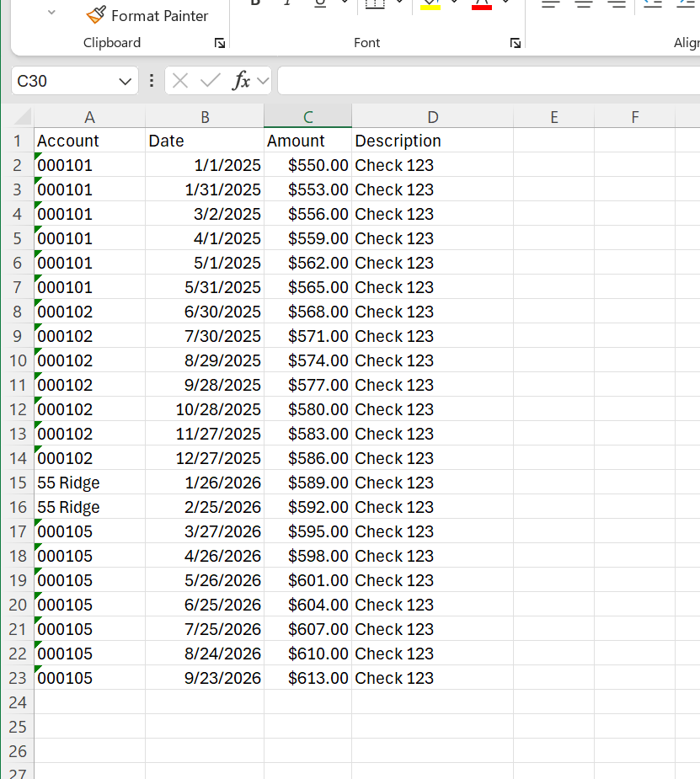Image resolution: width=700 pixels, height=779 pixels.
Task: Select the 55 Ridge cell in row 16
Action: pyautogui.click(x=89, y=507)
